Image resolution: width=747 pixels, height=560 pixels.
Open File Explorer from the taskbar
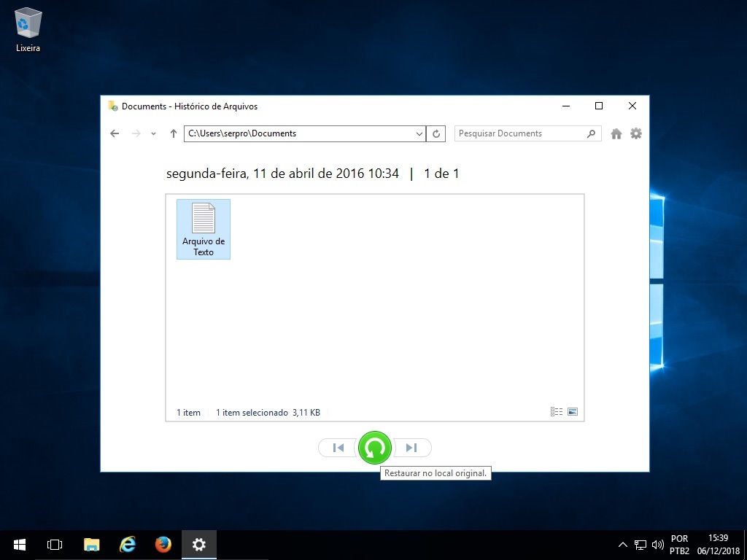91,545
